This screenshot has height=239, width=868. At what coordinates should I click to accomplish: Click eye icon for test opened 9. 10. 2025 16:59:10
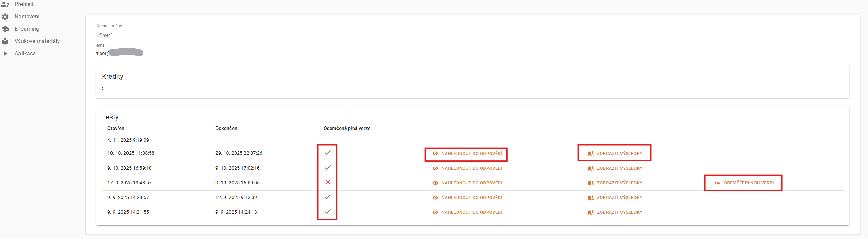click(x=435, y=168)
